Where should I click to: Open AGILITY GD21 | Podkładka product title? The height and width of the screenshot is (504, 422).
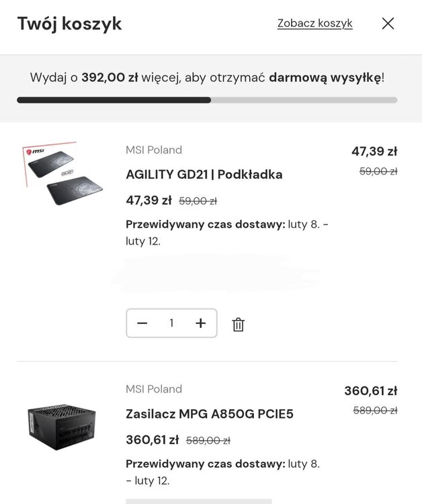(204, 175)
